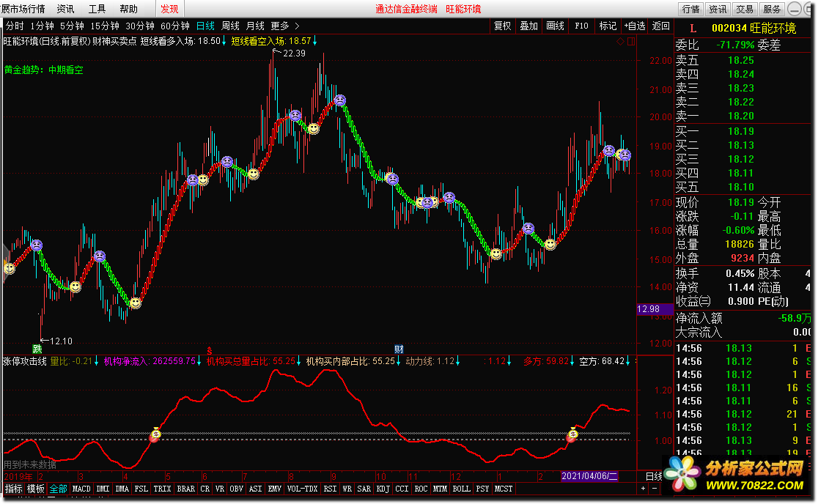Open F10 company information
Image resolution: width=818 pixels, height=504 pixels.
581,26
